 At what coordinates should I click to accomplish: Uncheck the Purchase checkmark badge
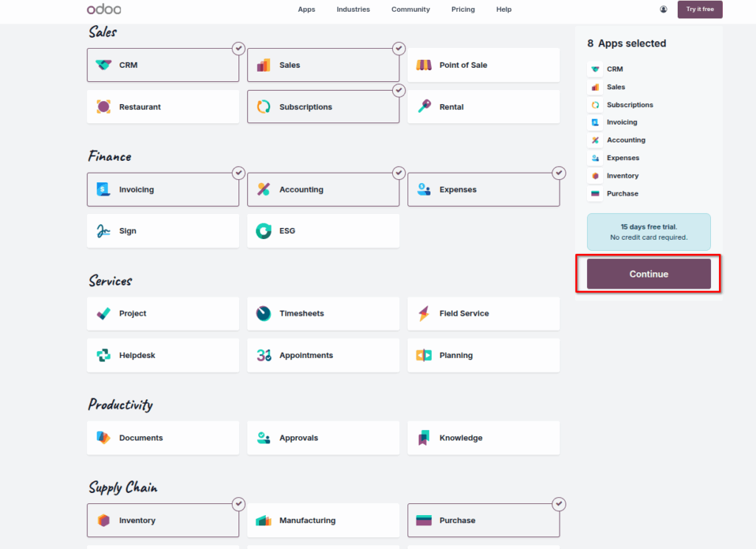559,504
